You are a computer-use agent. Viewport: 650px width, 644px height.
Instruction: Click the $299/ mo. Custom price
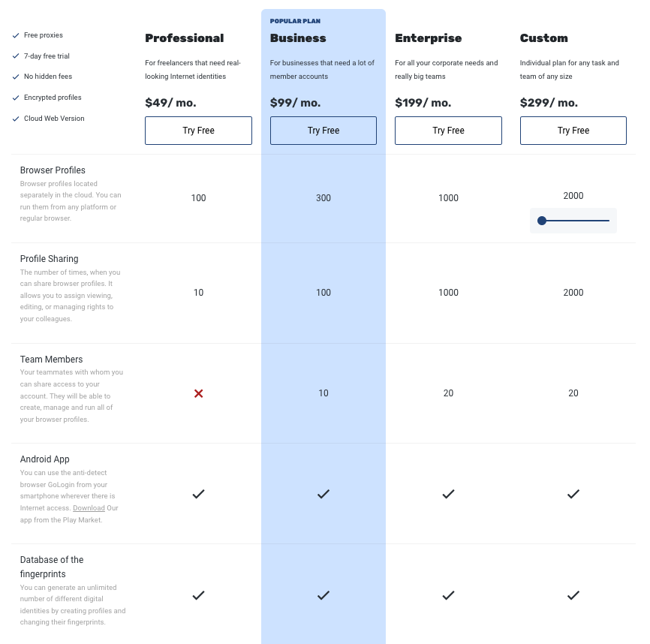click(549, 103)
